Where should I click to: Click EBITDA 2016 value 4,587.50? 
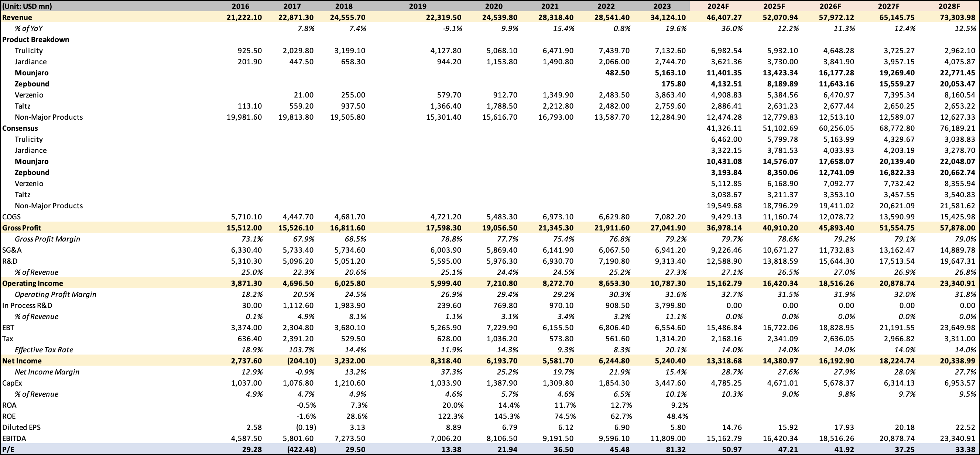[x=246, y=438]
